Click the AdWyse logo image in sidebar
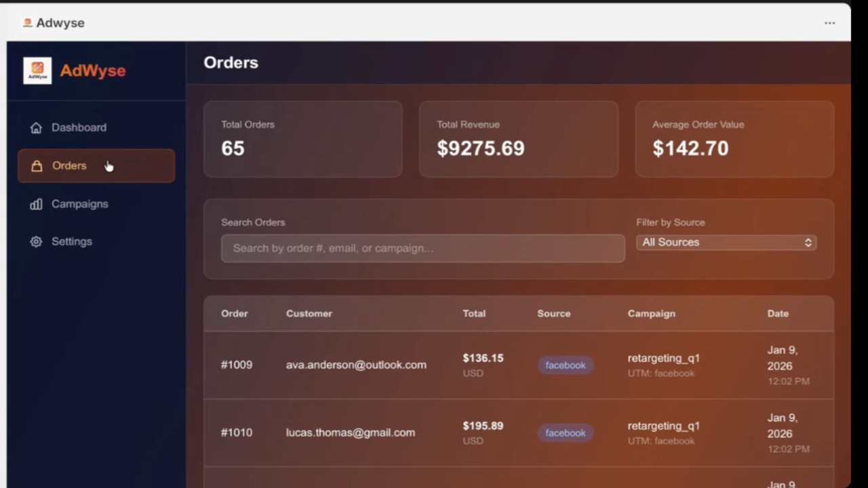 coord(37,70)
